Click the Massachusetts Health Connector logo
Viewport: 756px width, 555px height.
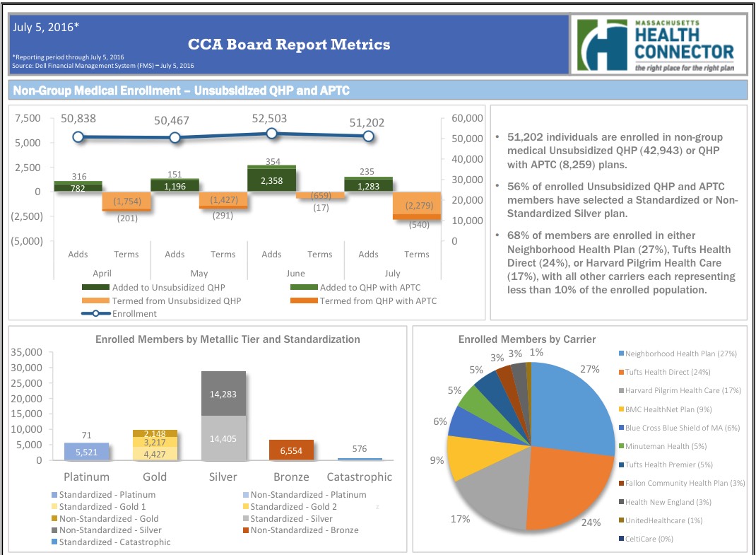(x=657, y=45)
